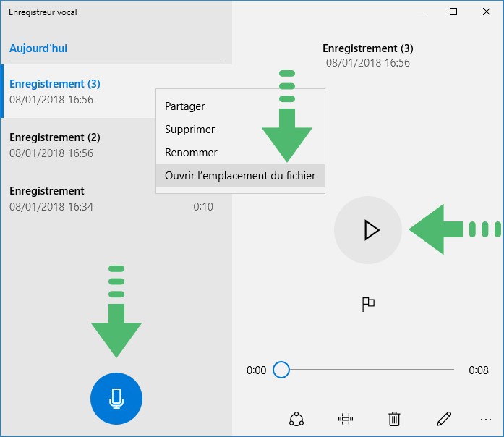Open the more options ellipsis menu
Viewport: 504px width, 437px height.
(486, 420)
